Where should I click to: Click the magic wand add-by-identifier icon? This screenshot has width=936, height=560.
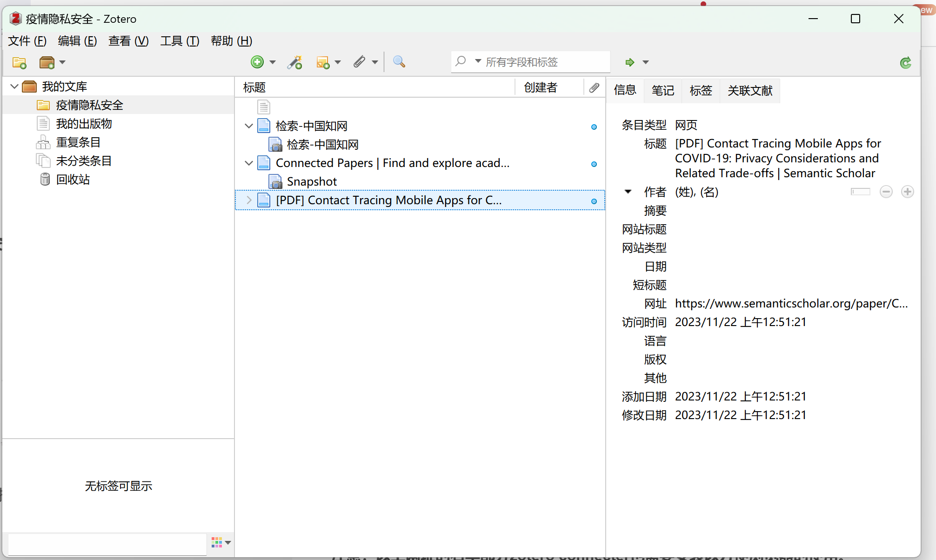pyautogui.click(x=294, y=62)
